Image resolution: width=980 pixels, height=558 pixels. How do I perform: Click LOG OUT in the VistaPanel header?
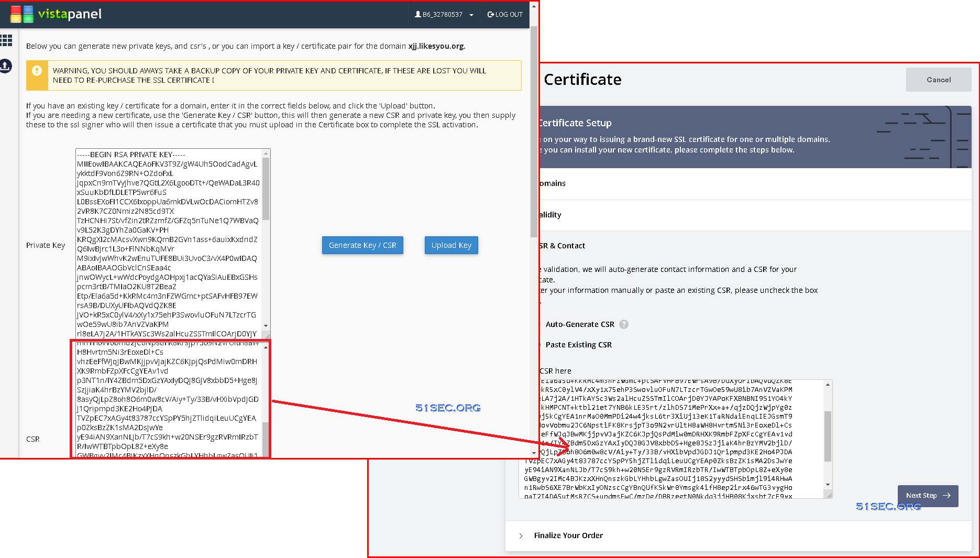(x=505, y=15)
